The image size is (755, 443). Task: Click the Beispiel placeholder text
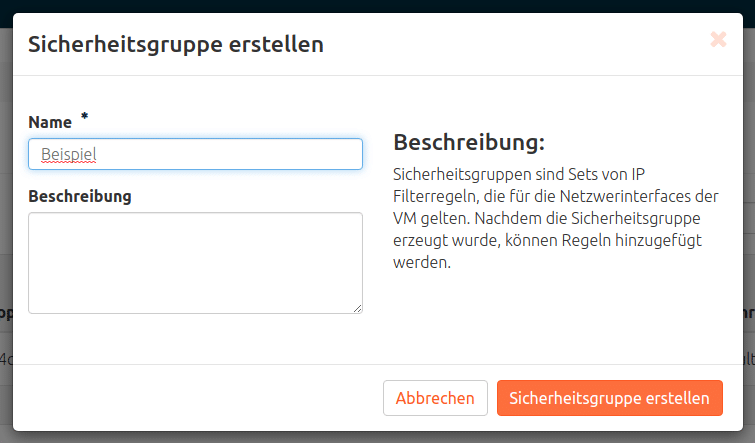(68, 155)
